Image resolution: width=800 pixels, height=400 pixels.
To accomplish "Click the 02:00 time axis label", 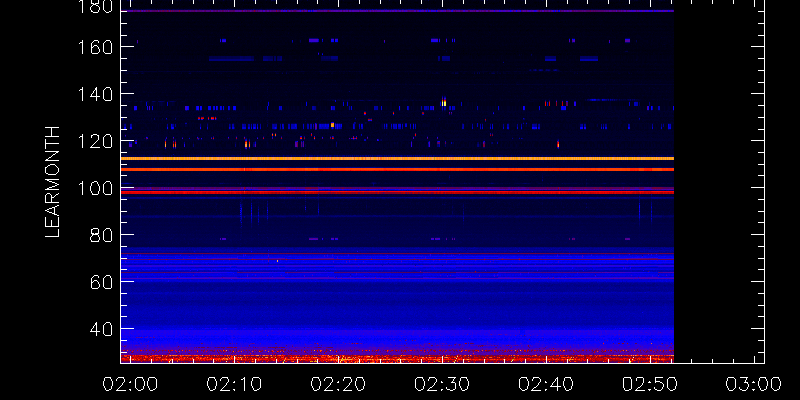I will click(130, 384).
